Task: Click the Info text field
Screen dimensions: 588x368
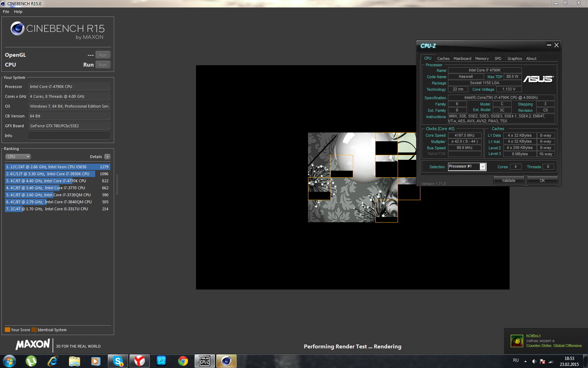Action: click(x=69, y=136)
